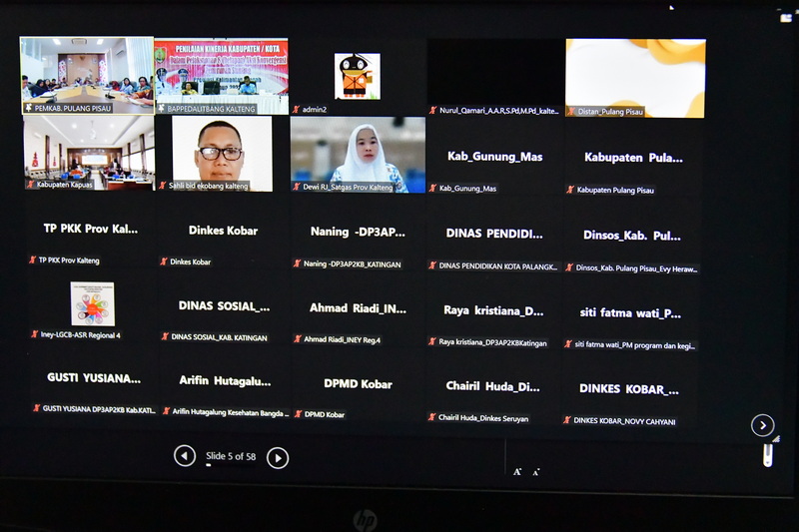
Task: Select the Kabupaten Kapuas video tile
Action: pos(89,154)
